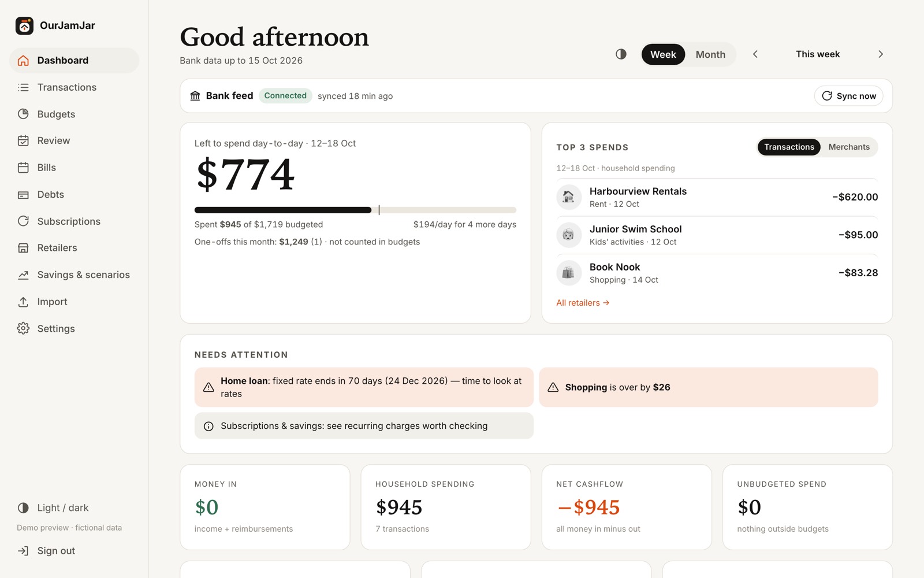Click the Subscriptions refresh icon
Viewport: 924px width, 578px height.
[23, 221]
